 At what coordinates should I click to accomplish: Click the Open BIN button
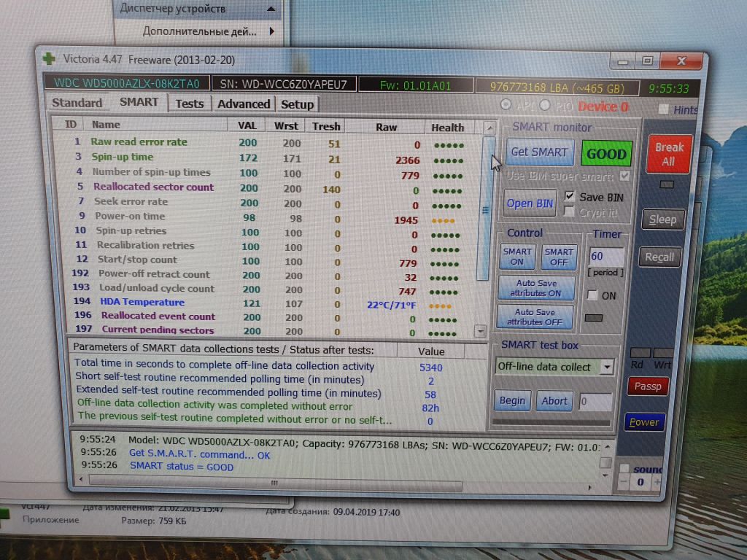coord(530,203)
